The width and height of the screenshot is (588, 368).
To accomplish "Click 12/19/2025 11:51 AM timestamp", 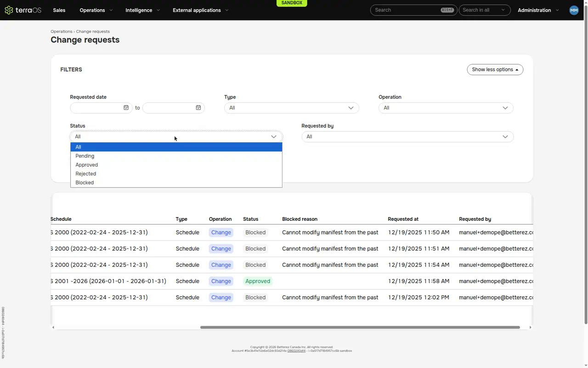I will [418, 249].
